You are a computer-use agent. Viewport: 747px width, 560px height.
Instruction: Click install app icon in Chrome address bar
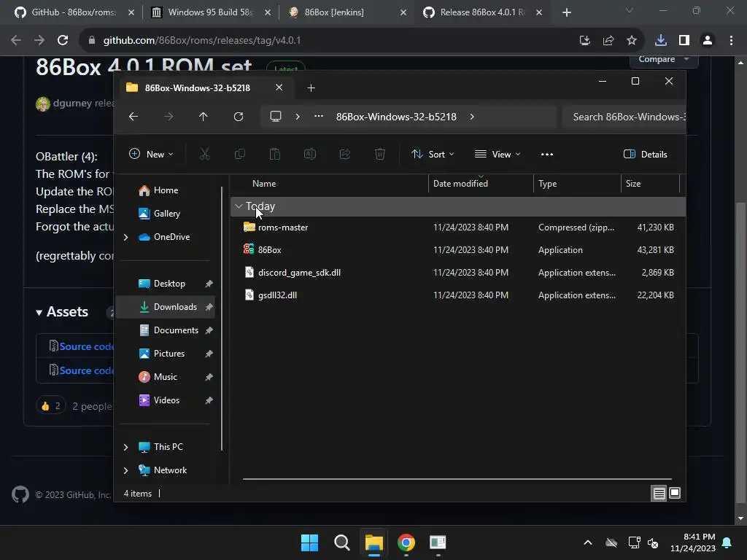[585, 41]
